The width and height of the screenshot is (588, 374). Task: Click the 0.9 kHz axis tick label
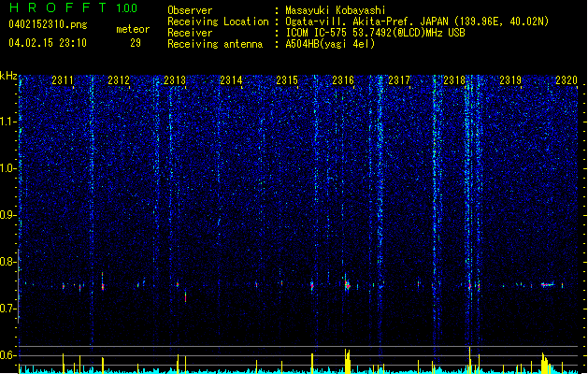coord(8,215)
